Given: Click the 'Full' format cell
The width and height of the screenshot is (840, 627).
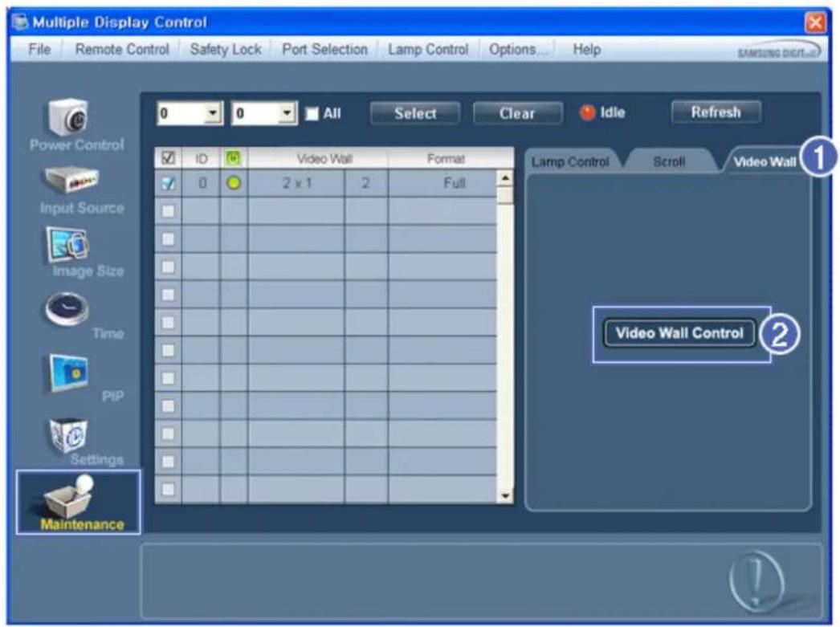Looking at the screenshot, I should click(x=443, y=183).
